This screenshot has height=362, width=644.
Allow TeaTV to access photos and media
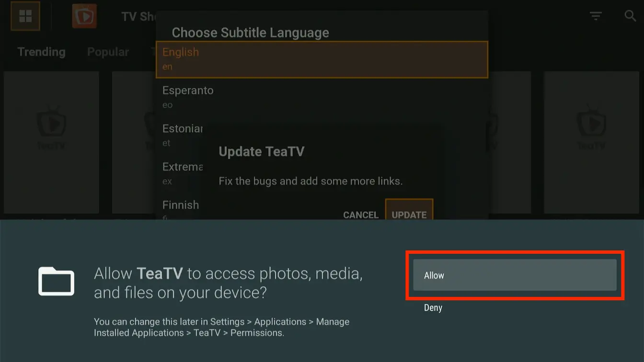click(514, 275)
